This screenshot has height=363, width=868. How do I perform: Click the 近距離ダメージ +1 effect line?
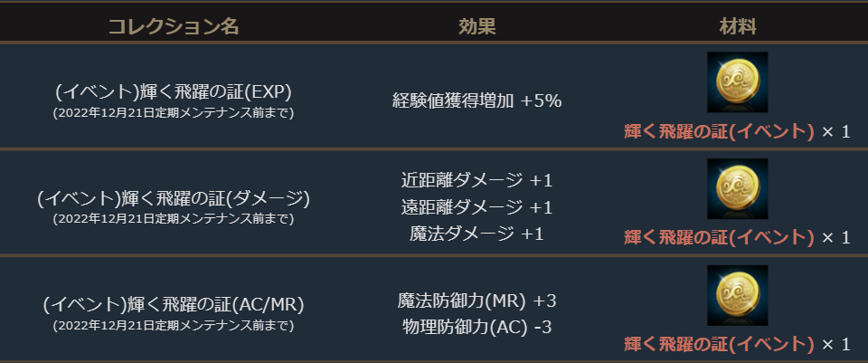476,178
